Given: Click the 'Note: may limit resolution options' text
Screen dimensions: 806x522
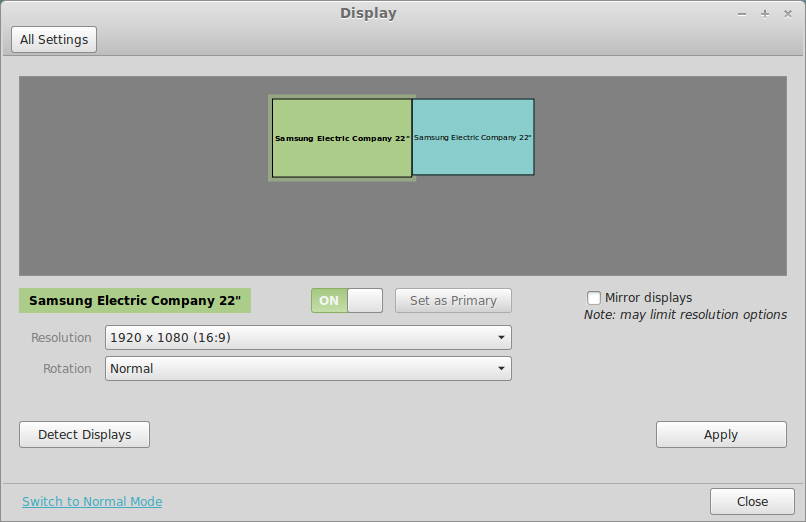Looking at the screenshot, I should point(685,315).
